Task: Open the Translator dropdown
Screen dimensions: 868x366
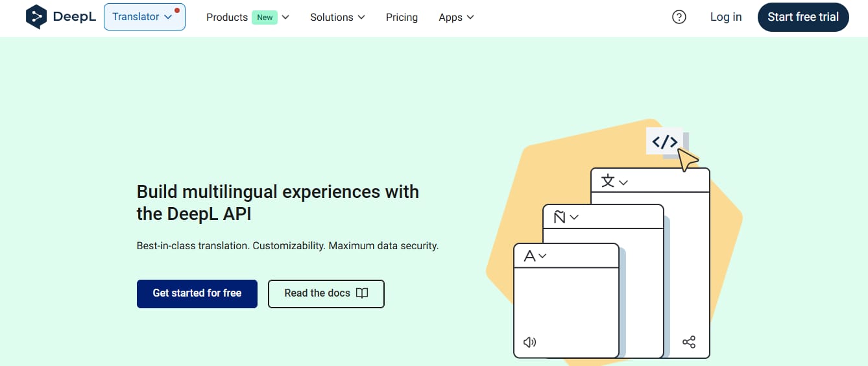Action: point(144,17)
